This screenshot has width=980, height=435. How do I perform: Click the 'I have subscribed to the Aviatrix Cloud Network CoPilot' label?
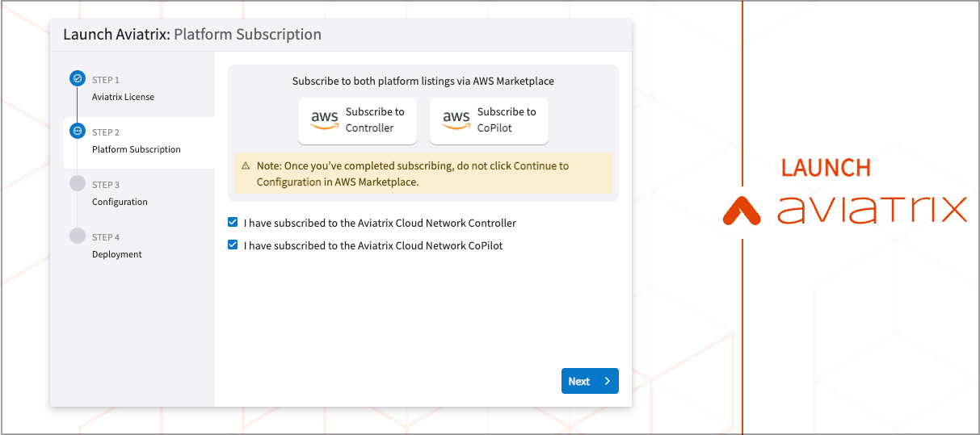(x=373, y=245)
